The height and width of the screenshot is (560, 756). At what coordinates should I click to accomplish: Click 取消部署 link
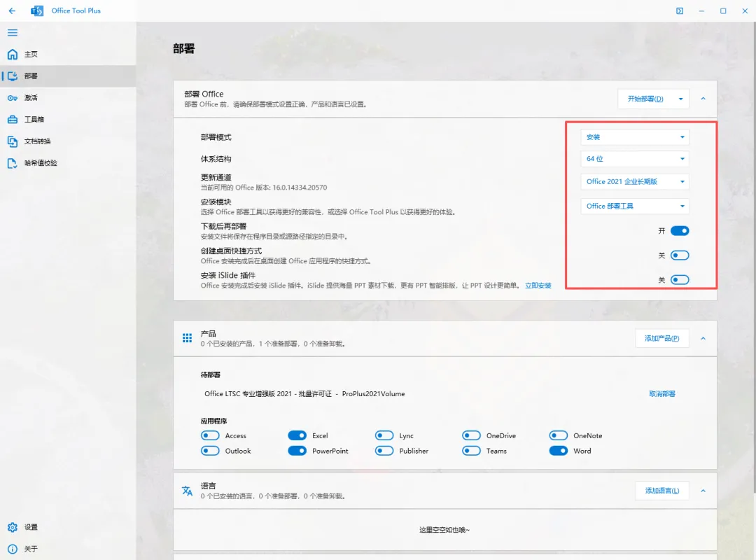pyautogui.click(x=661, y=393)
